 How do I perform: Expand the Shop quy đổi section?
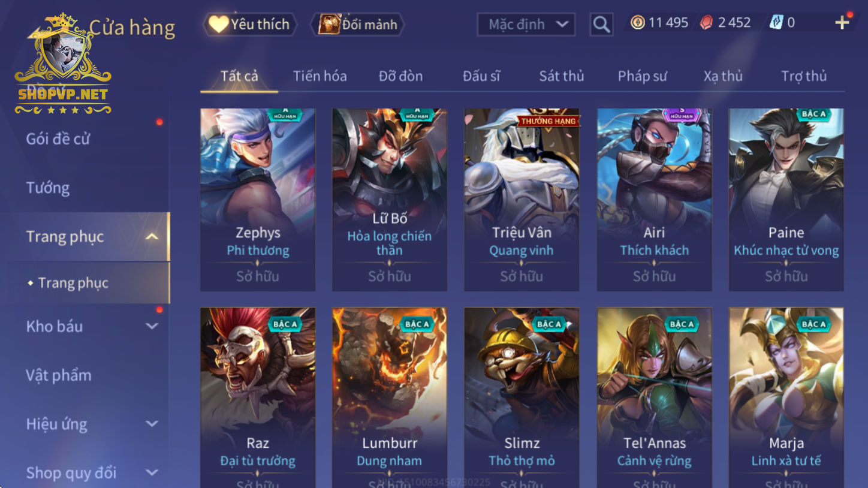[152, 472]
